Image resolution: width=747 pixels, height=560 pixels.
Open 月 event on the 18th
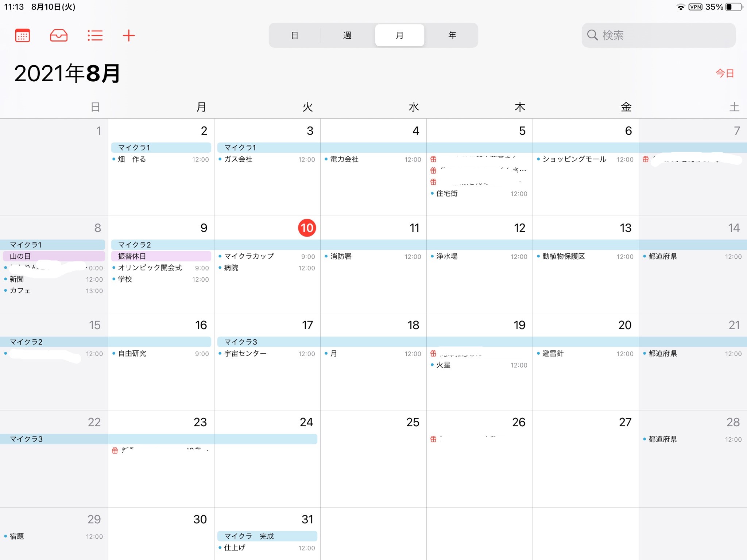pos(373,353)
